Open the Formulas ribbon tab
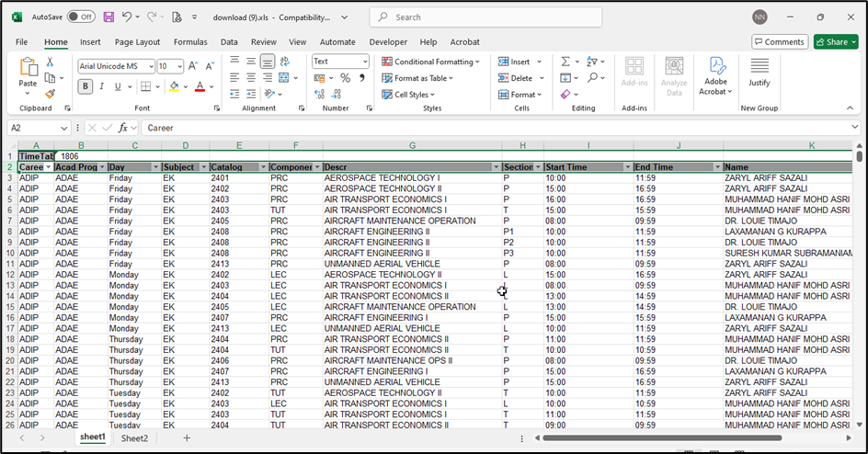This screenshot has width=868, height=454. point(190,41)
